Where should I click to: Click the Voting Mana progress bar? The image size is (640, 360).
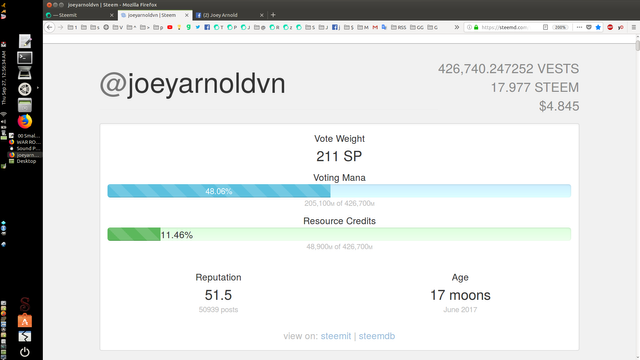click(339, 191)
